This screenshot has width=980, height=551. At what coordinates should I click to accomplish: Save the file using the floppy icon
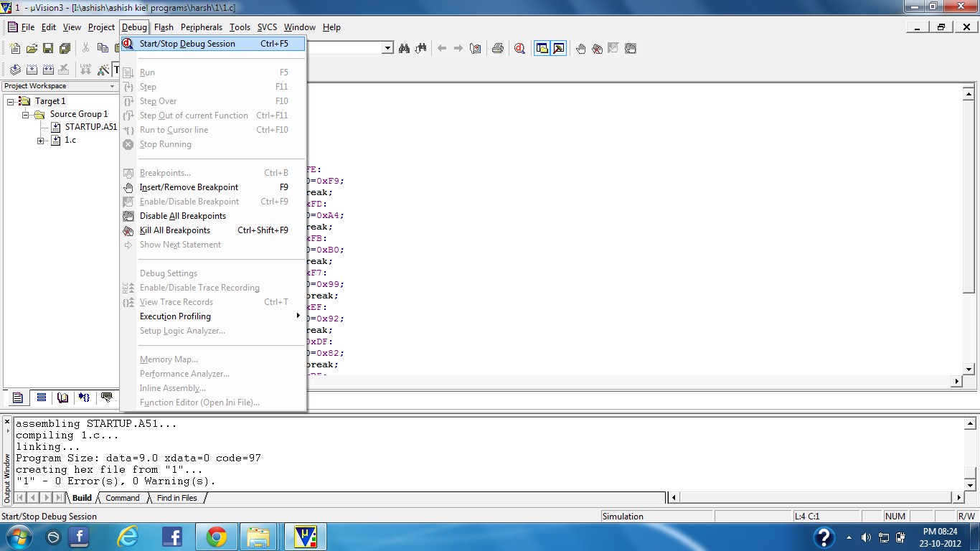click(x=48, y=48)
